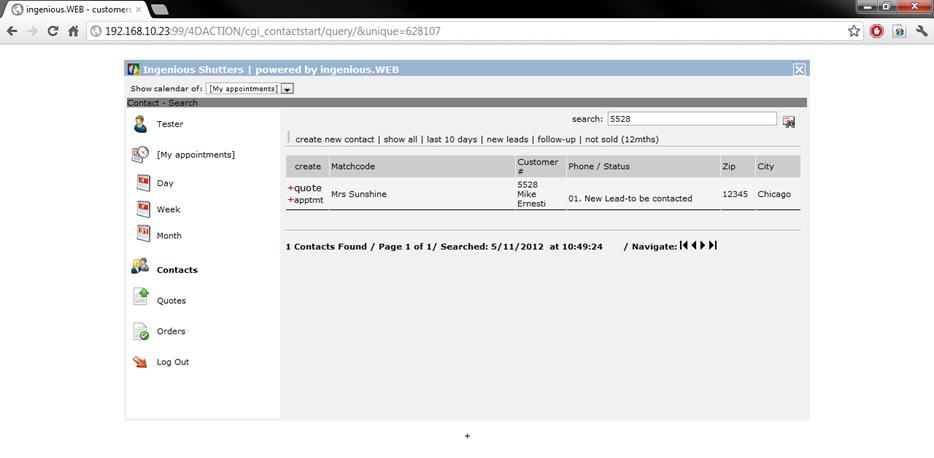Click the create new contact link
Image resolution: width=934 pixels, height=458 pixels.
coord(334,140)
